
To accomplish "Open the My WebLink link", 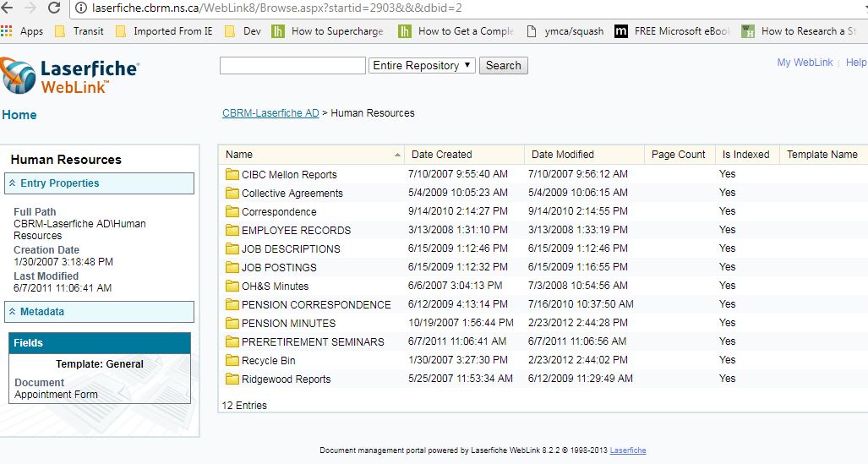I will pos(805,63).
